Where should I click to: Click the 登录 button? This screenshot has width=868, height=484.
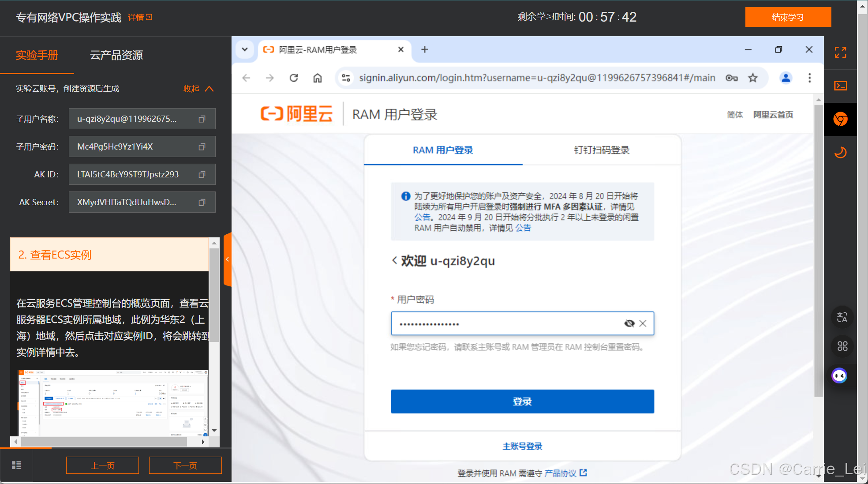(522, 401)
